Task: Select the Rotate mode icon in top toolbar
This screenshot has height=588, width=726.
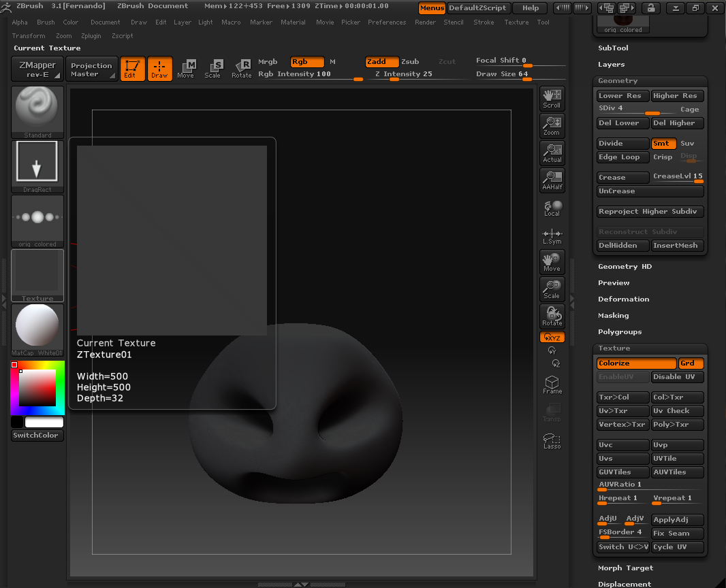Action: [x=242, y=68]
